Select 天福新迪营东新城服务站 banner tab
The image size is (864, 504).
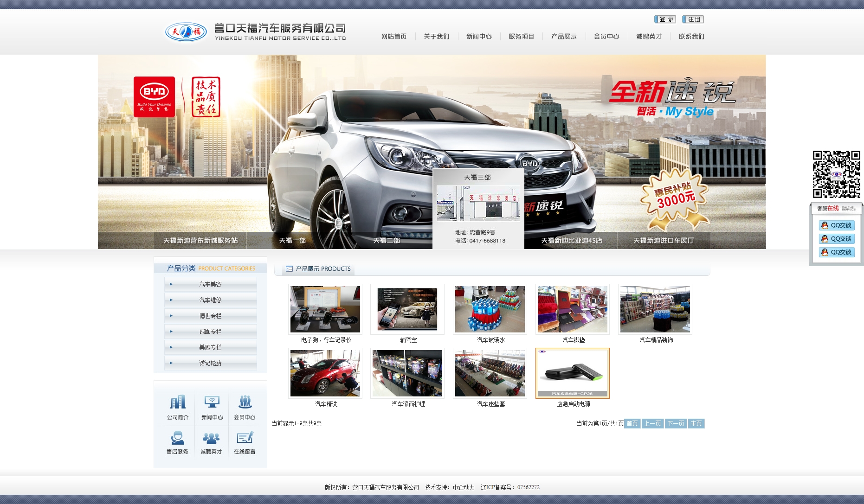tap(200, 241)
